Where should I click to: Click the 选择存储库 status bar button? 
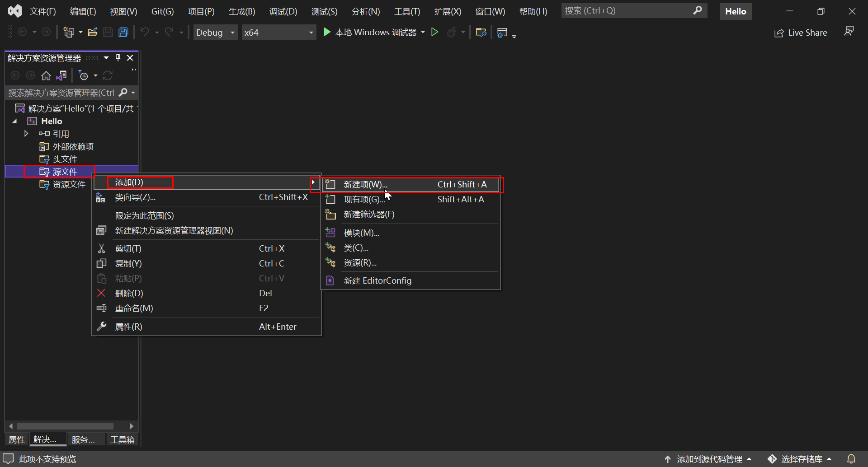(x=800, y=459)
